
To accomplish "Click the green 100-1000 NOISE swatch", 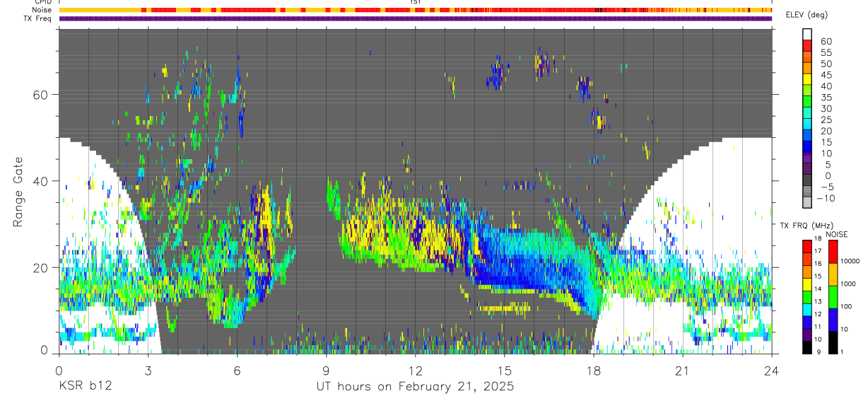I will pos(833,296).
